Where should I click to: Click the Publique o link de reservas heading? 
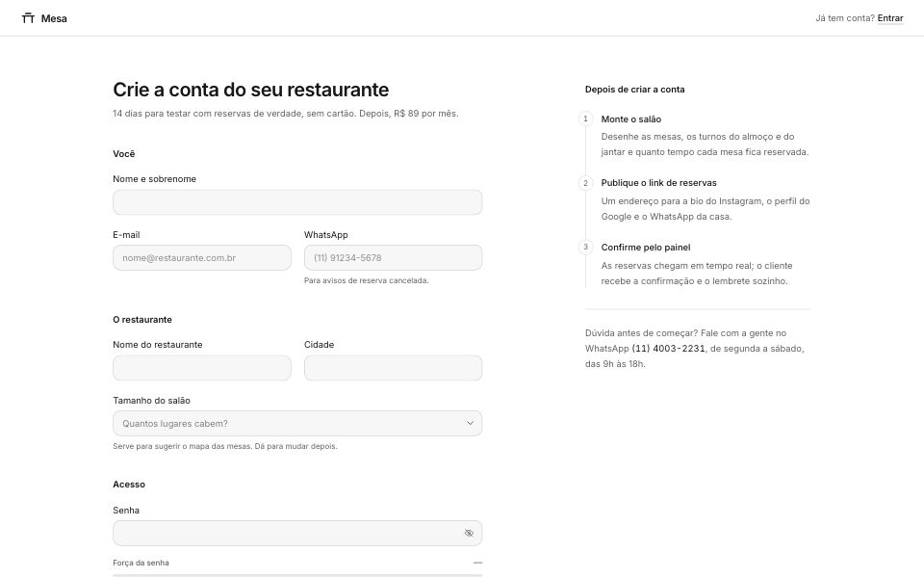coord(658,183)
